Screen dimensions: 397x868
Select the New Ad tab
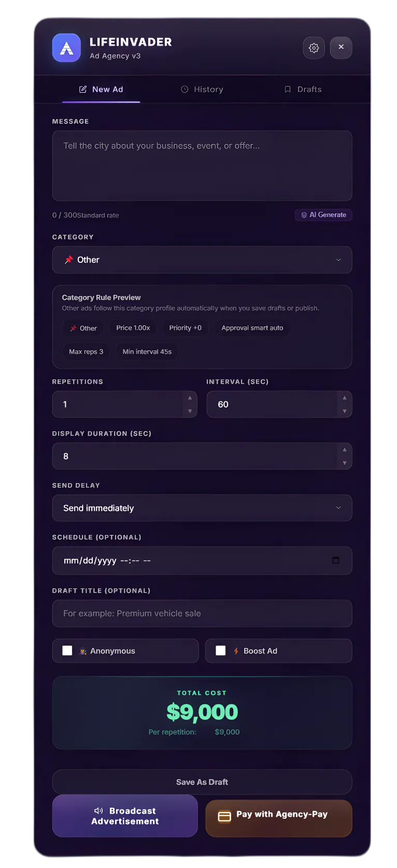(101, 89)
